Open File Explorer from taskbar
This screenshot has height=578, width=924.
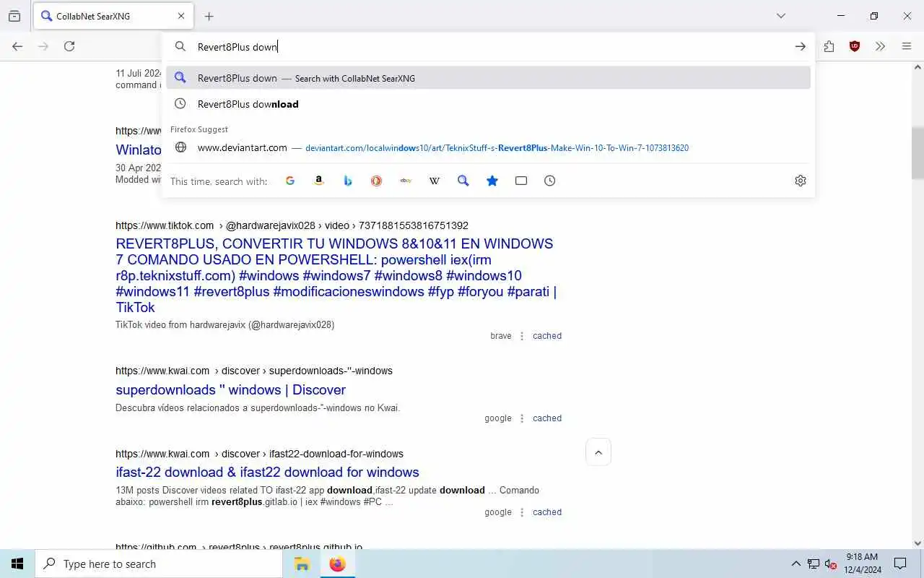click(x=302, y=564)
